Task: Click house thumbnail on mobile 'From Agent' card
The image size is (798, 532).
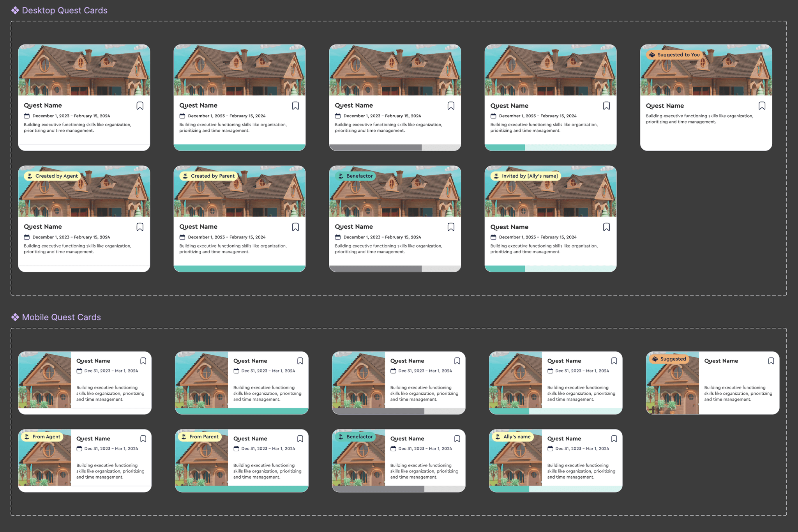Action: (x=45, y=464)
